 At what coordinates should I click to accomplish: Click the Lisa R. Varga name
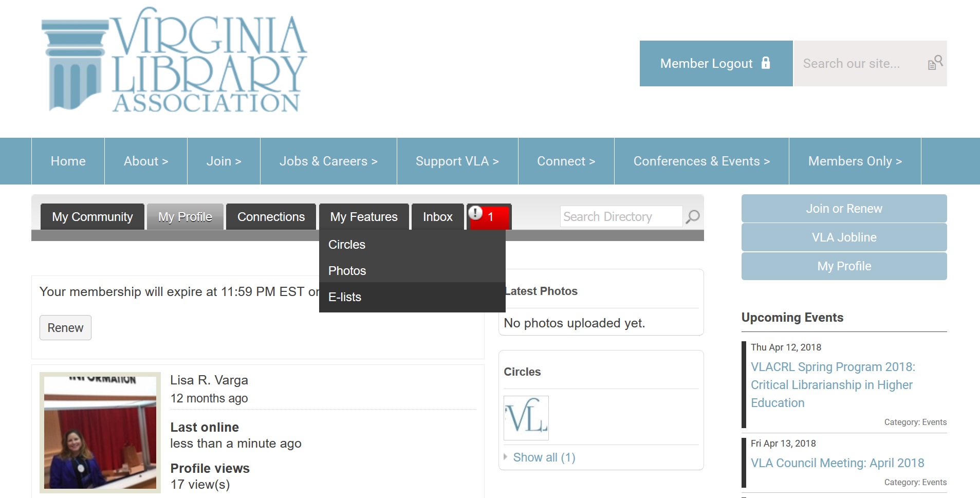click(x=209, y=380)
